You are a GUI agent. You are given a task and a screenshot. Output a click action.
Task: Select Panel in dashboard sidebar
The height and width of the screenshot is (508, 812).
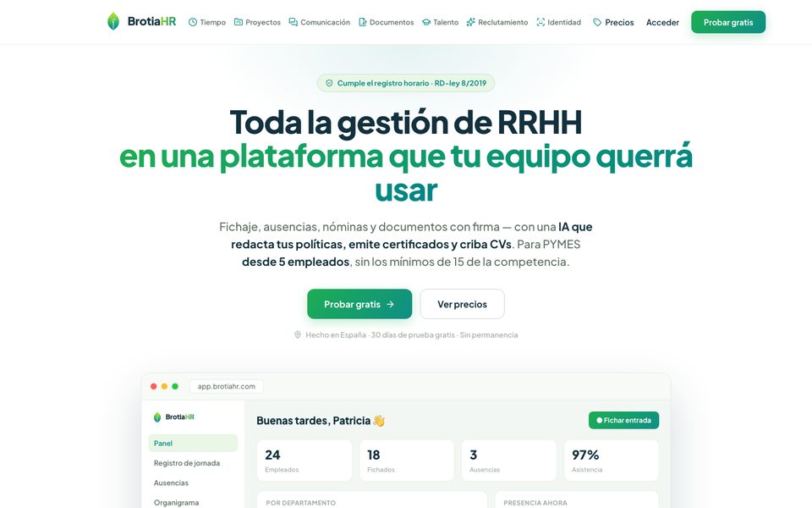click(x=193, y=443)
